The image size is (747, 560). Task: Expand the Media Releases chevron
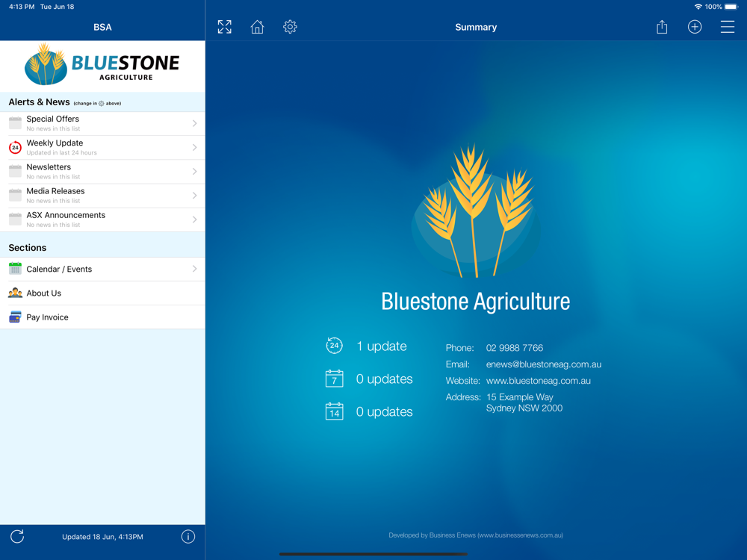pos(194,196)
